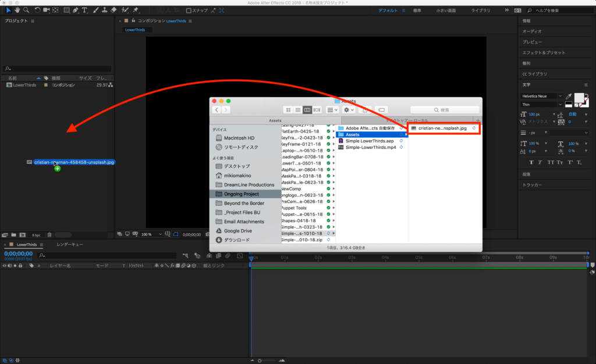
Task: Switch Finder to icon view
Action: 288,110
